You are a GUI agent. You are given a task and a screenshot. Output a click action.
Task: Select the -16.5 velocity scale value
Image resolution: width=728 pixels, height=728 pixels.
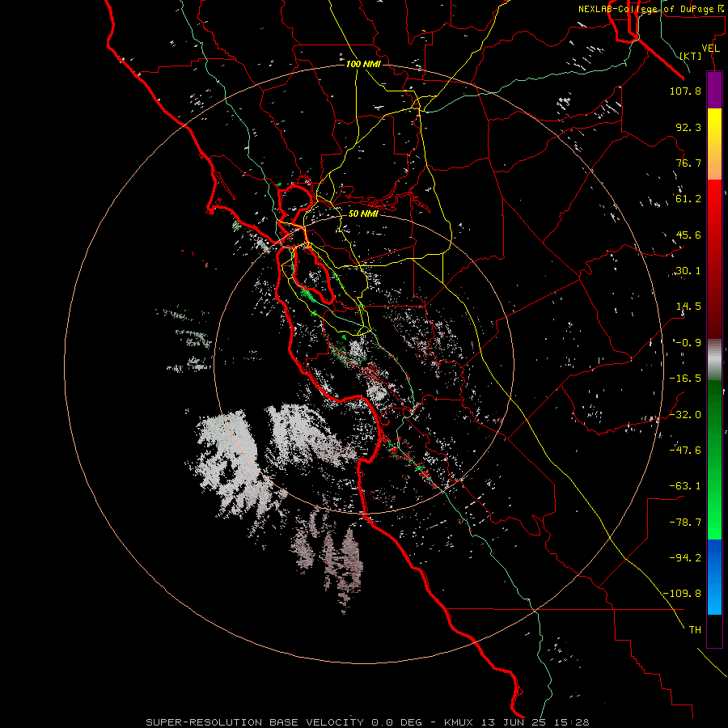point(685,379)
